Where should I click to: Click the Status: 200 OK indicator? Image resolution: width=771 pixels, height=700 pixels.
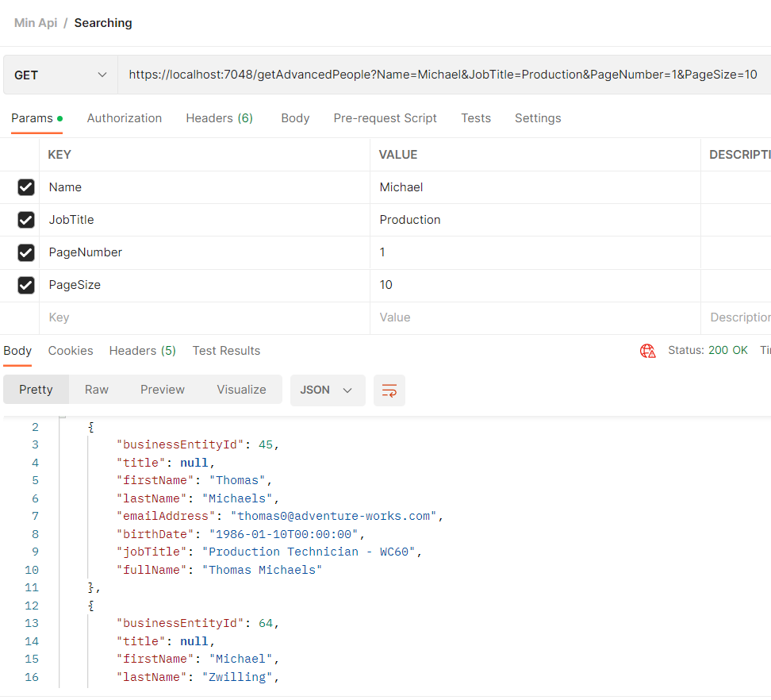click(708, 350)
